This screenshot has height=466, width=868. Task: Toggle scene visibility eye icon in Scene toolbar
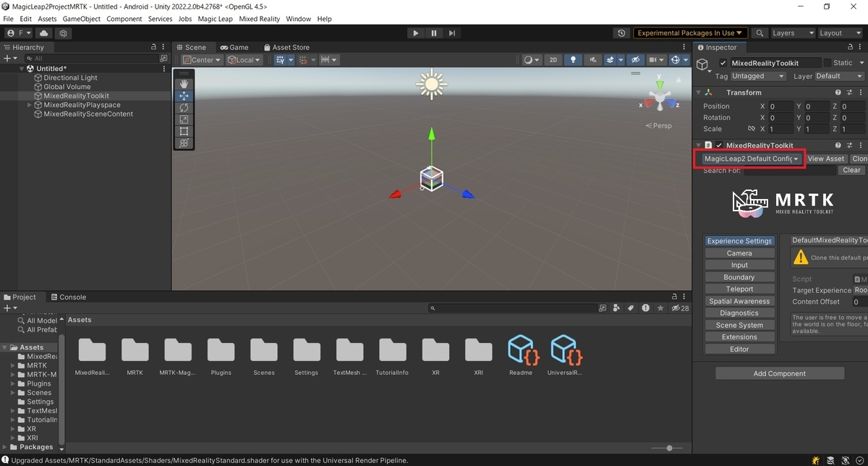635,59
